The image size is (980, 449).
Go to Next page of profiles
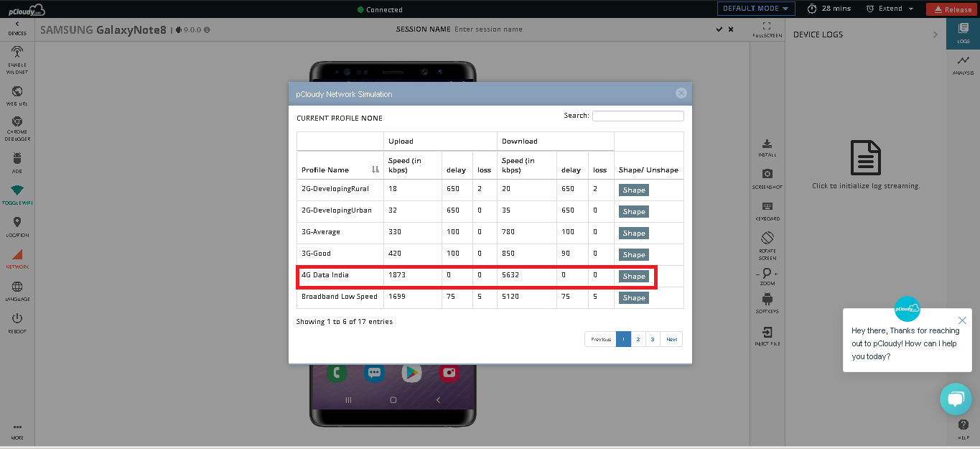[671, 339]
